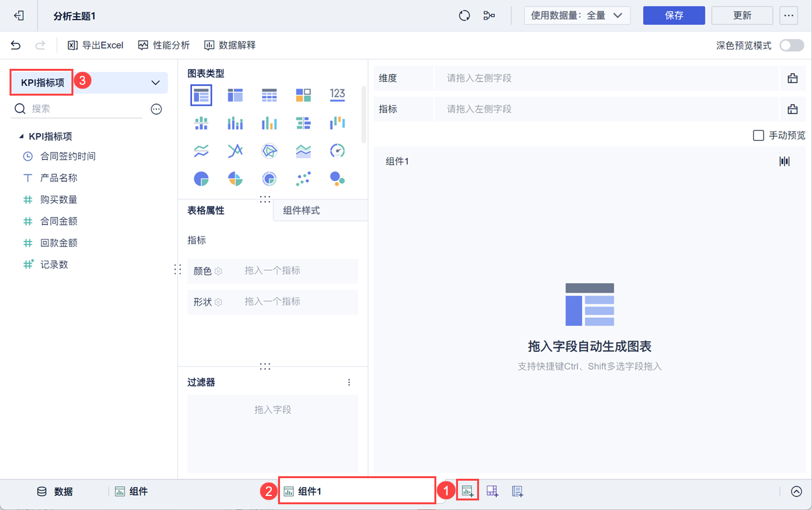812x510 pixels.
Task: Open field options next to search box
Action: tap(156, 109)
